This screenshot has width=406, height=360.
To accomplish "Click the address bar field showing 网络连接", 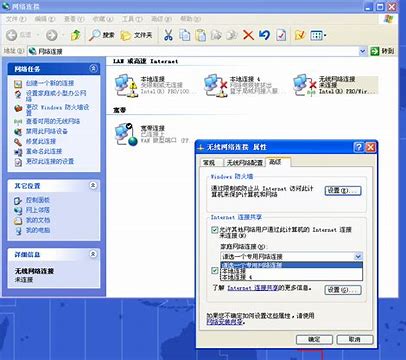I will pyautogui.click(x=197, y=51).
